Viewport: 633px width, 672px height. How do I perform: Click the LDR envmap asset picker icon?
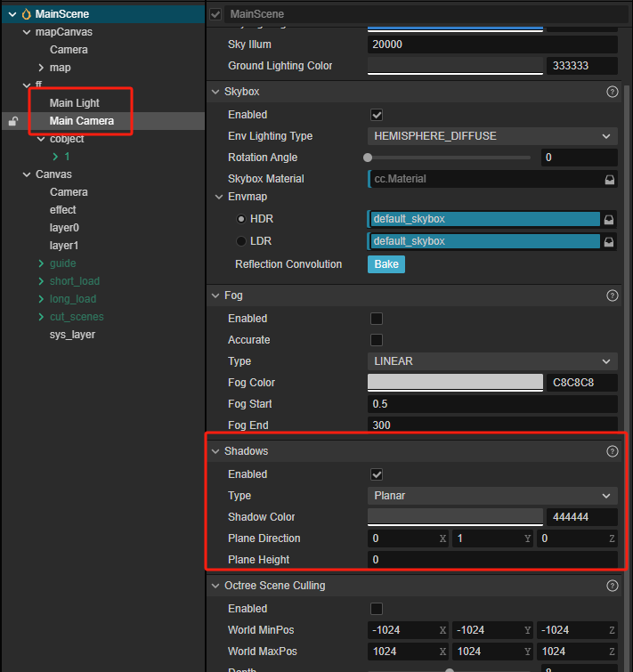(x=609, y=242)
